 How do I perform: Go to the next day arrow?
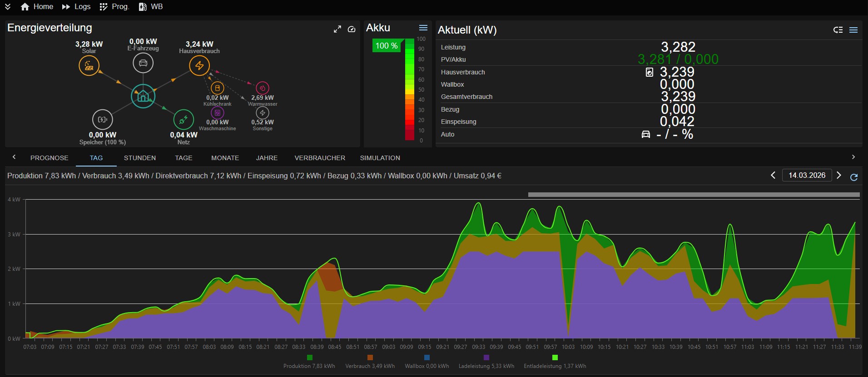pyautogui.click(x=839, y=175)
